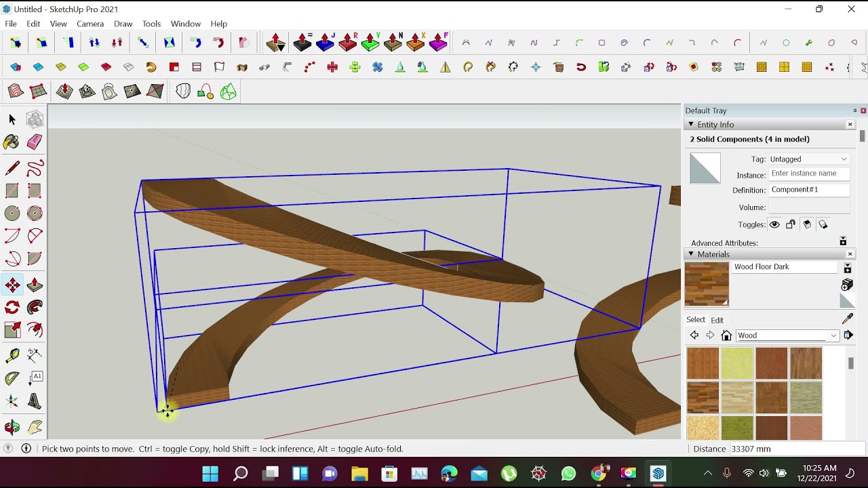Toggle the receive shadows icon
The height and width of the screenshot is (488, 868).
(x=807, y=224)
